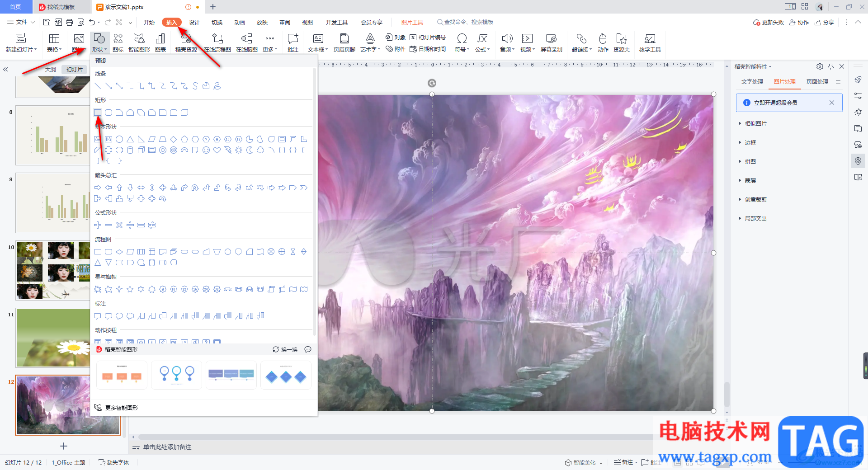868x470 pixels.
Task: Toggle 备注 notes pane in status bar
Action: click(x=625, y=462)
